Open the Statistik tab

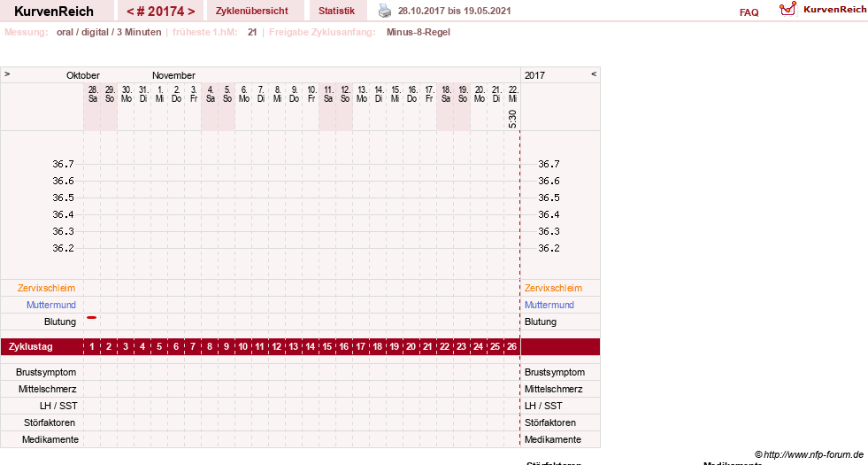(x=336, y=11)
